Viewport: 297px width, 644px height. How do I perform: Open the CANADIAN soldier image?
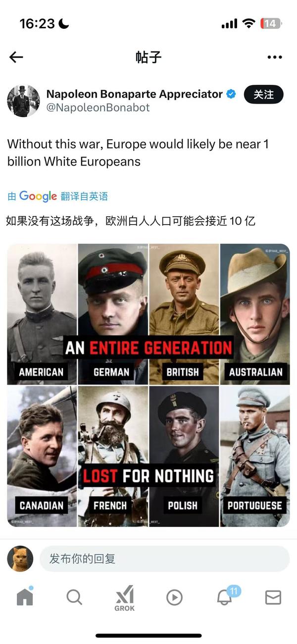42,456
